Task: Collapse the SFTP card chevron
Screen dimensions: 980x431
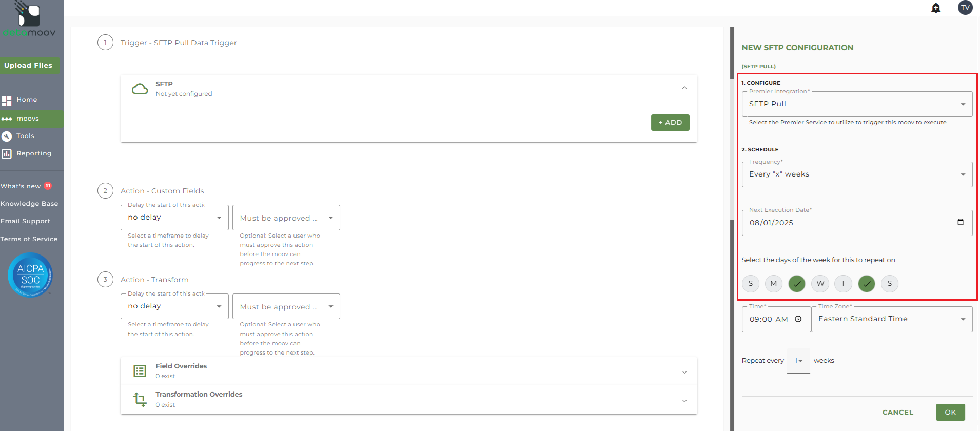Action: (684, 88)
